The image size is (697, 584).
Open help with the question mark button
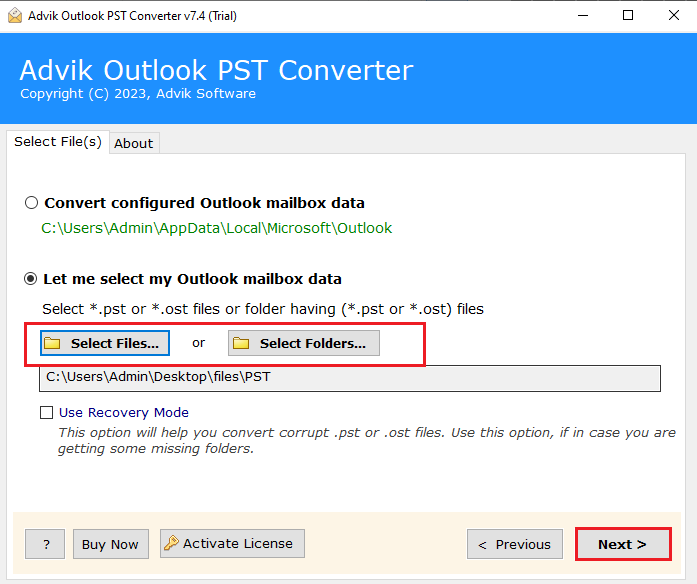46,544
